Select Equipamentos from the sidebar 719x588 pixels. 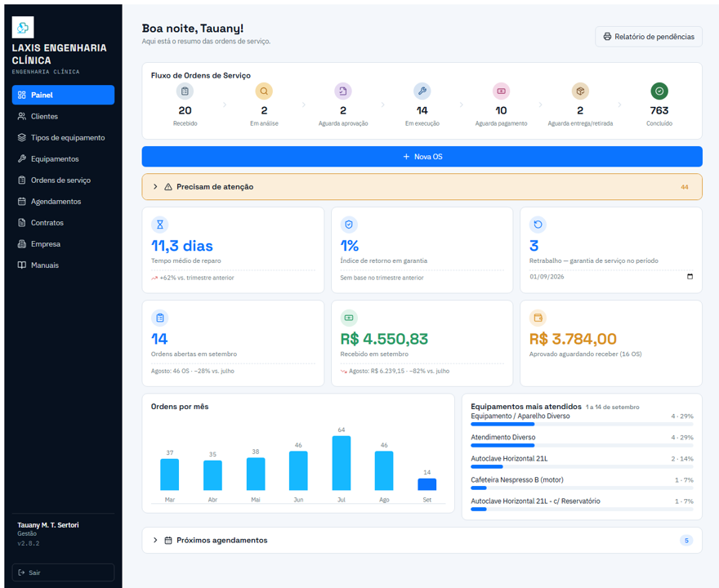[x=63, y=159]
